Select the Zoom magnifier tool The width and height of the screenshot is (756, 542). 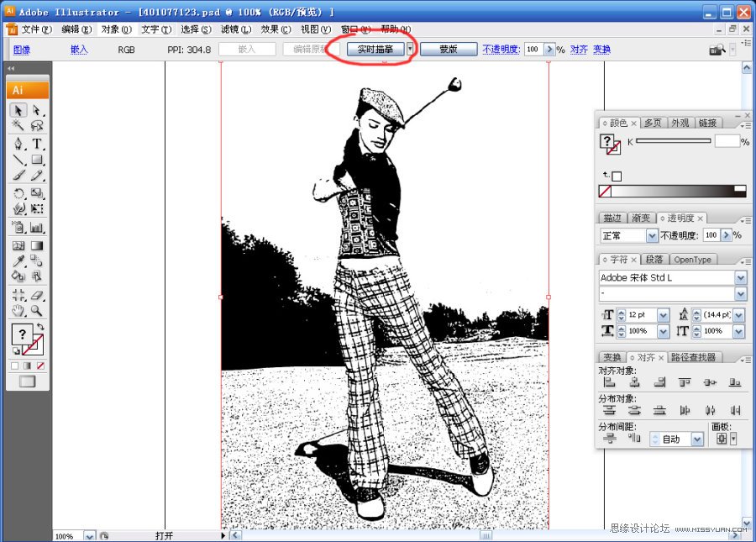(37, 310)
